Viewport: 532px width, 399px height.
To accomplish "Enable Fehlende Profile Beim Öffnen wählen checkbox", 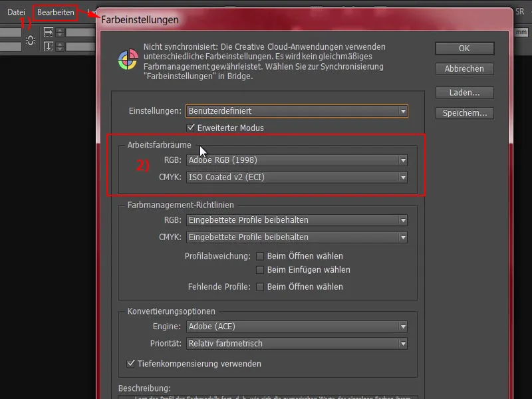I will point(260,287).
